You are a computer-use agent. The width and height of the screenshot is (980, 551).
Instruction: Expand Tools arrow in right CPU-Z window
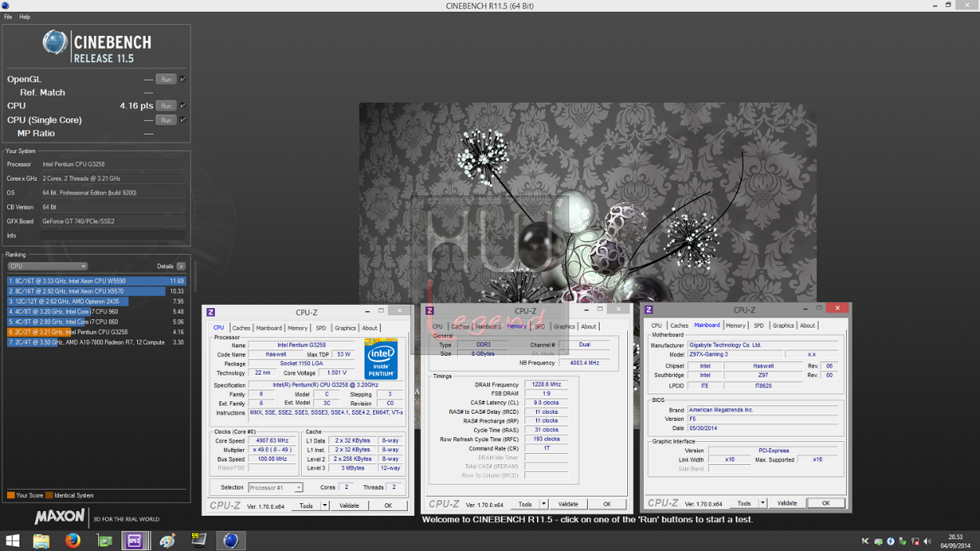click(x=762, y=503)
